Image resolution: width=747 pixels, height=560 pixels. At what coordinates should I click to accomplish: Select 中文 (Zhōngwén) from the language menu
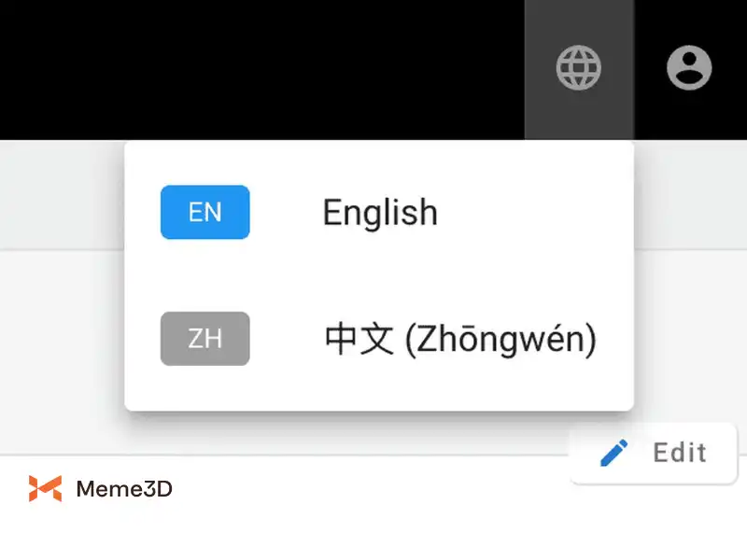coord(379,339)
